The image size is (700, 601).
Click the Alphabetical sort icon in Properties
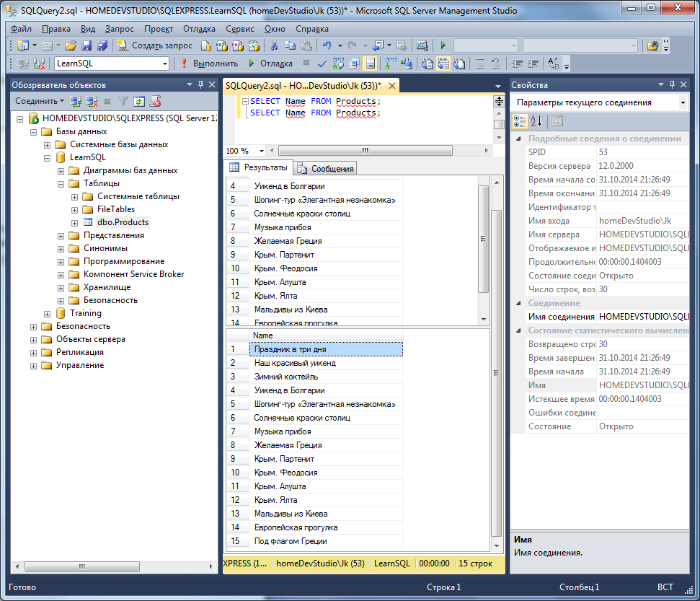click(536, 120)
